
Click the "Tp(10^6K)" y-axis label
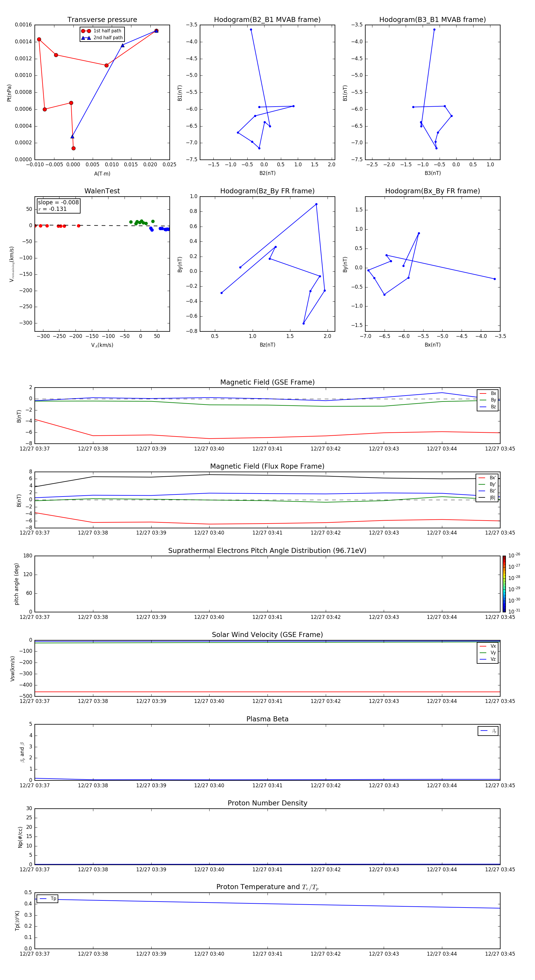tap(17, 921)
